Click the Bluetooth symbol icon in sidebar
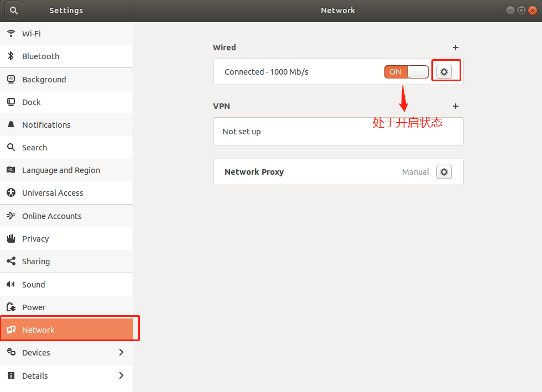The height and width of the screenshot is (392, 542). click(11, 56)
